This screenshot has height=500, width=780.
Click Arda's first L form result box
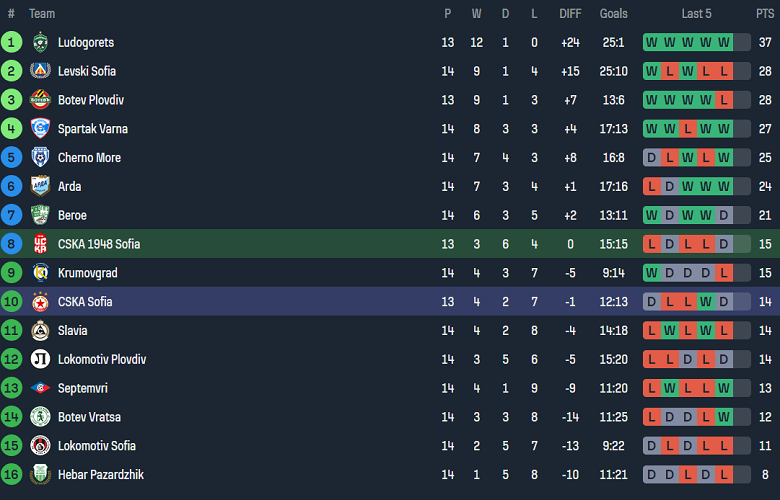click(x=652, y=186)
